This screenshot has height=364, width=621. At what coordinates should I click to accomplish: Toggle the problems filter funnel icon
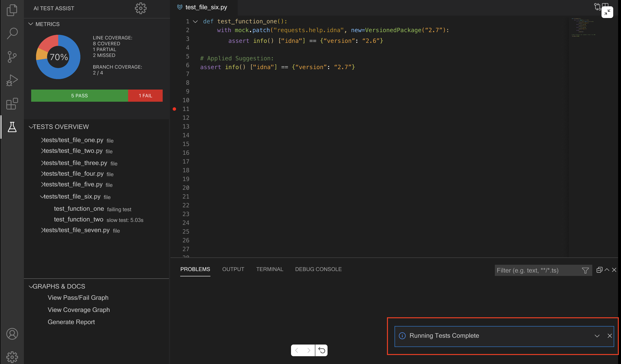click(585, 270)
